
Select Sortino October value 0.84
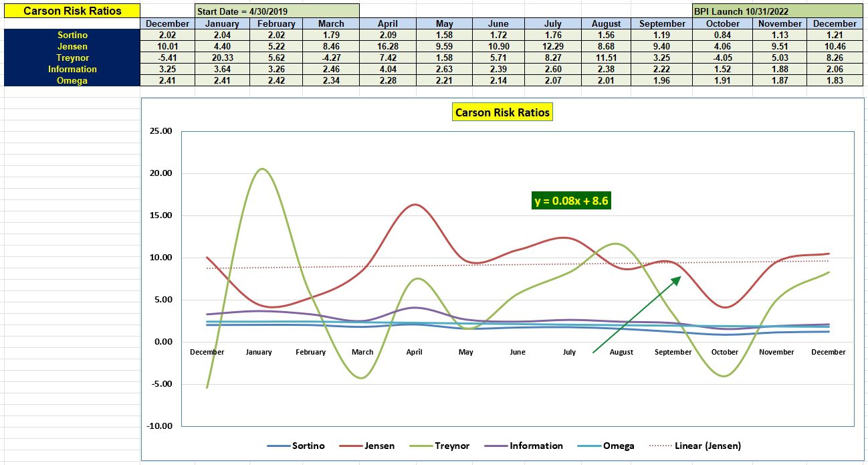pyautogui.click(x=723, y=35)
